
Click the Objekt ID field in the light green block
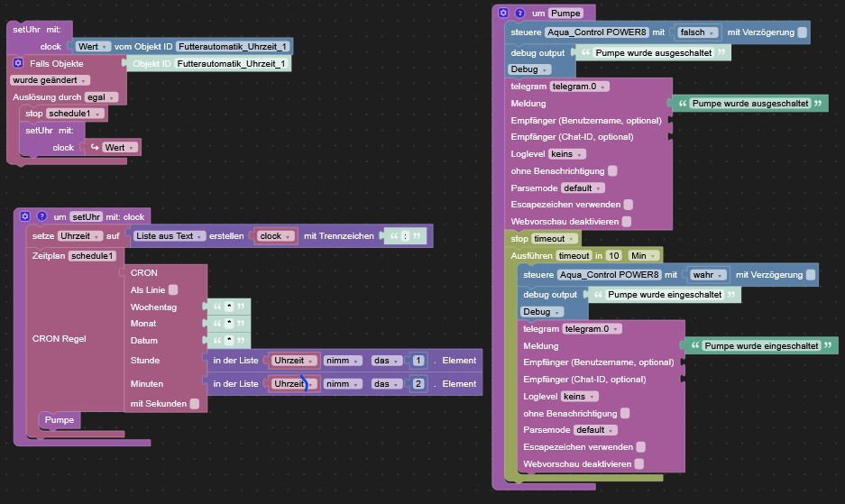click(231, 64)
